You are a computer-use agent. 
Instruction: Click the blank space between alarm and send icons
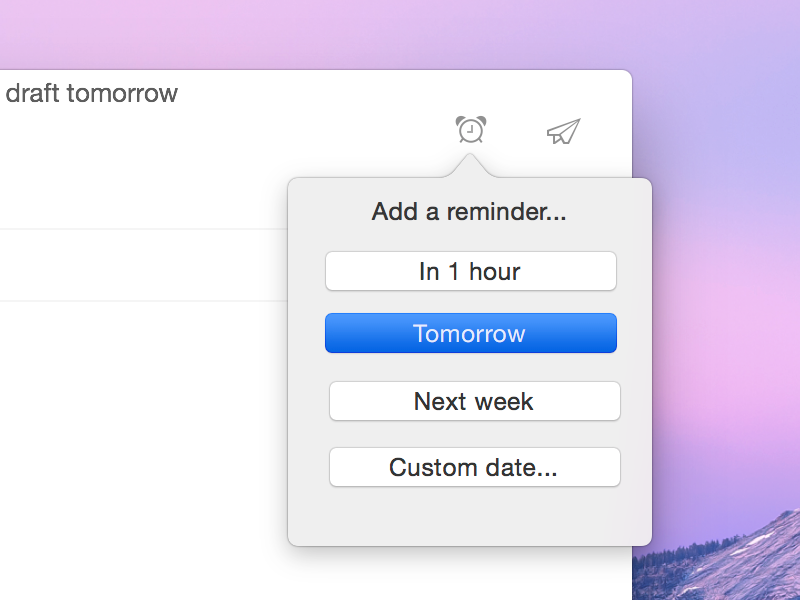[x=517, y=131]
